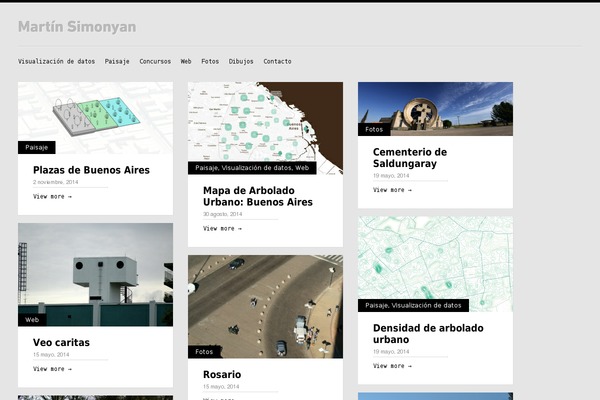Screen dimensions: 600x400
Task: Select the Concursos menu item
Action: (x=155, y=61)
